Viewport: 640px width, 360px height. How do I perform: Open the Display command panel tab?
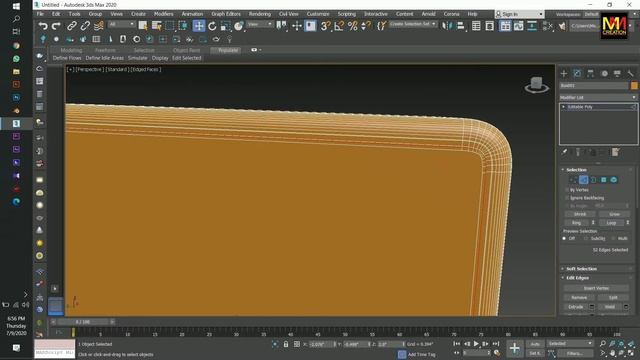pos(617,73)
